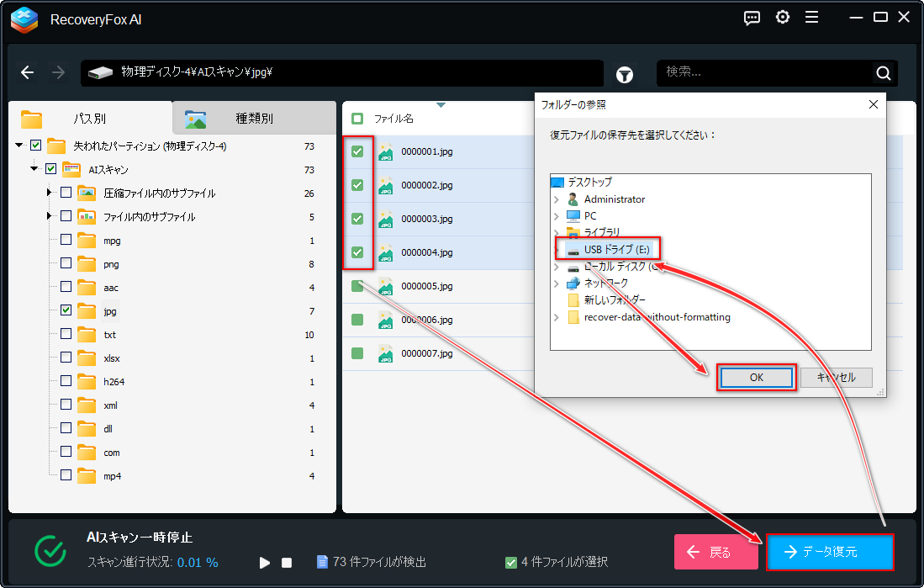Open the feedback chat bubble icon

(x=752, y=18)
